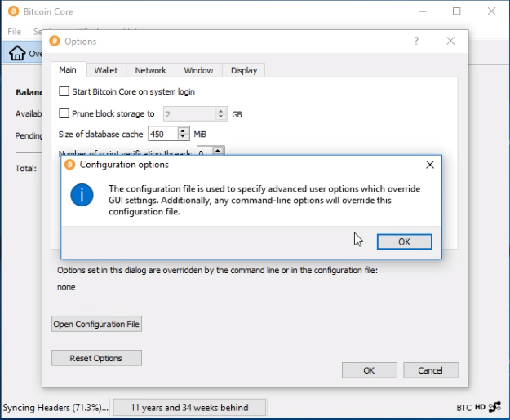This screenshot has width=510, height=420.
Task: Select the Display tab
Action: (x=244, y=70)
